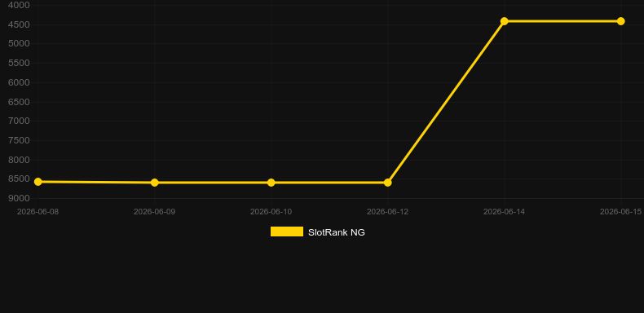The height and width of the screenshot is (313, 644).
Task: Click the 2026-06-15 axis label
Action: (620, 212)
